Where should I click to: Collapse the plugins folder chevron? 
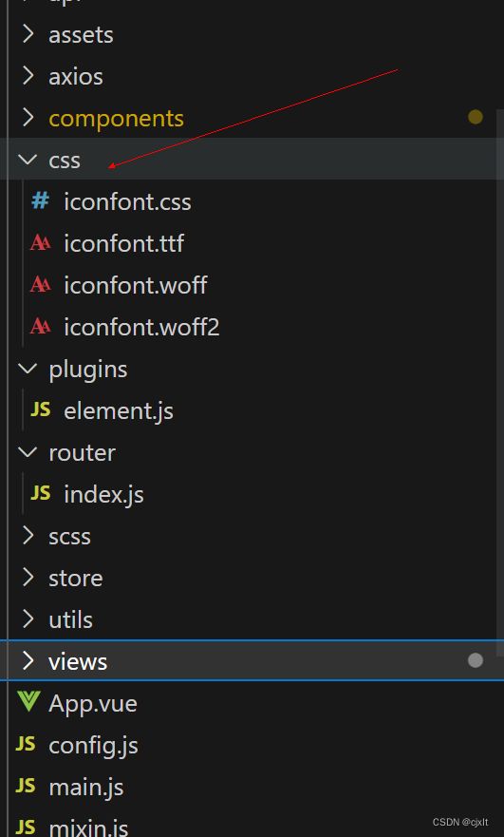(x=28, y=369)
